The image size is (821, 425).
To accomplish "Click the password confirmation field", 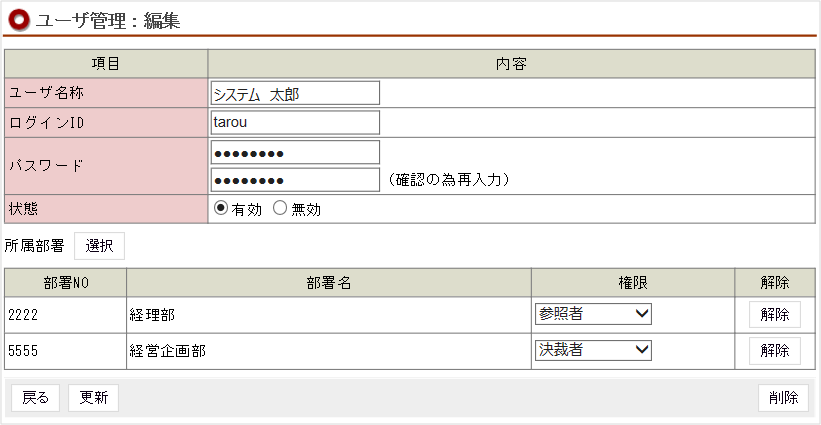I will 296,180.
